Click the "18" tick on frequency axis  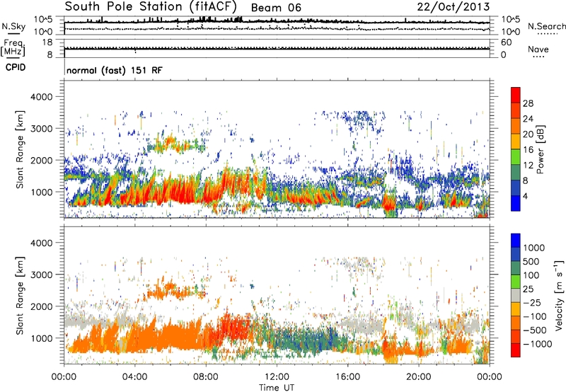click(47, 42)
